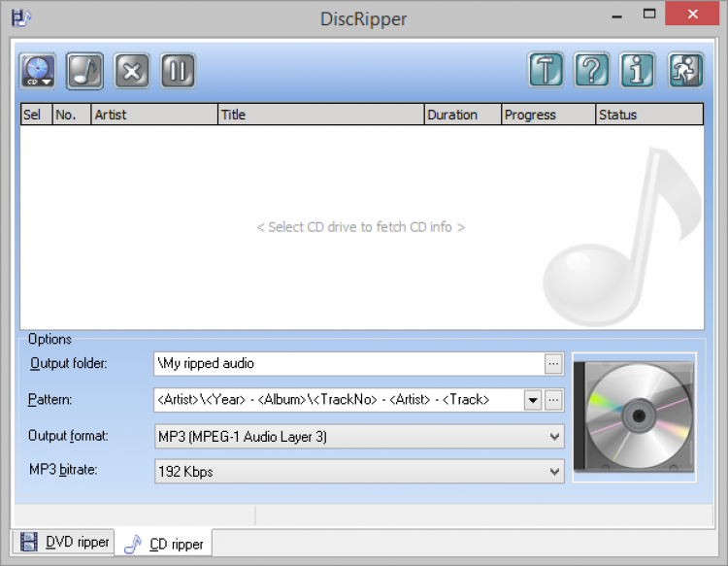Open pattern editor with ellipsis button

pyautogui.click(x=553, y=400)
